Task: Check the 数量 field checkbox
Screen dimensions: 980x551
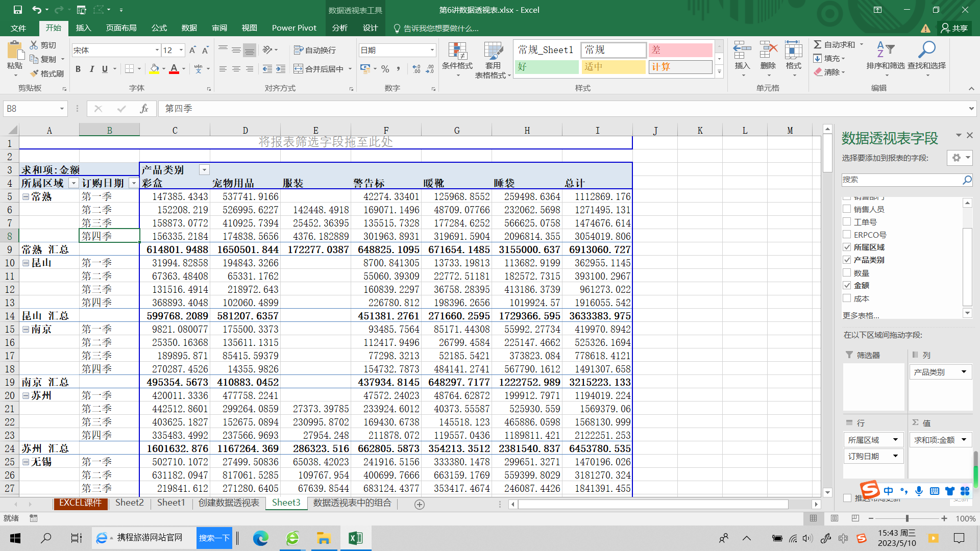Action: click(847, 272)
